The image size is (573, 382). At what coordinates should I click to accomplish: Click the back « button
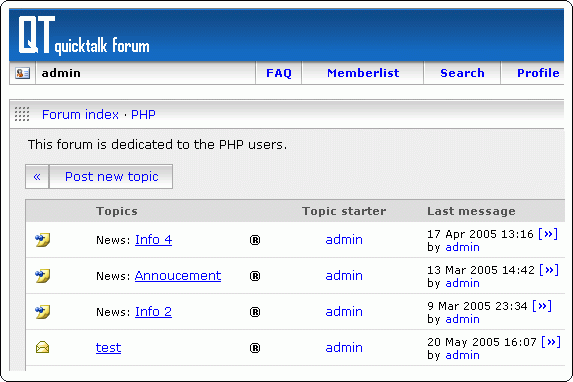click(37, 177)
